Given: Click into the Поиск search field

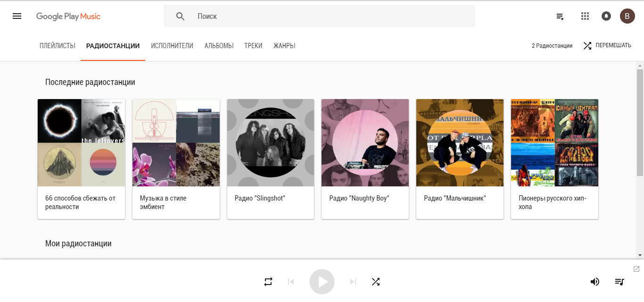Looking at the screenshot, I should (x=319, y=17).
